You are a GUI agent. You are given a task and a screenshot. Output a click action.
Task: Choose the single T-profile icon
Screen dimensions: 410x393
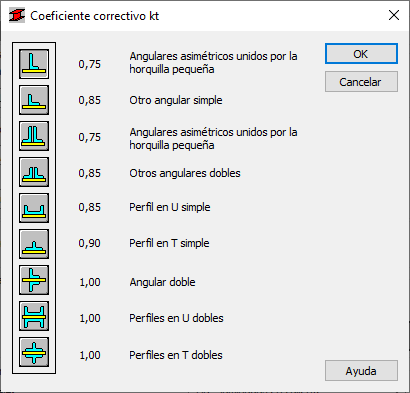click(x=34, y=244)
